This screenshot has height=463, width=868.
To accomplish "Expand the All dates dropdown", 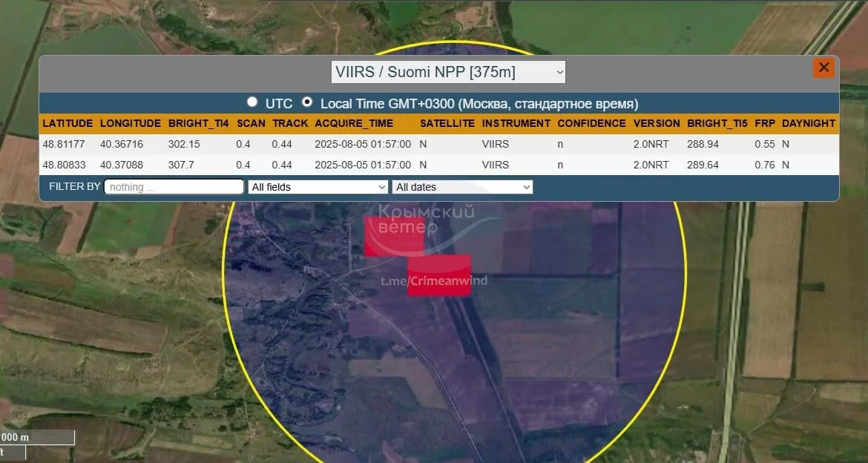I will pyautogui.click(x=462, y=187).
